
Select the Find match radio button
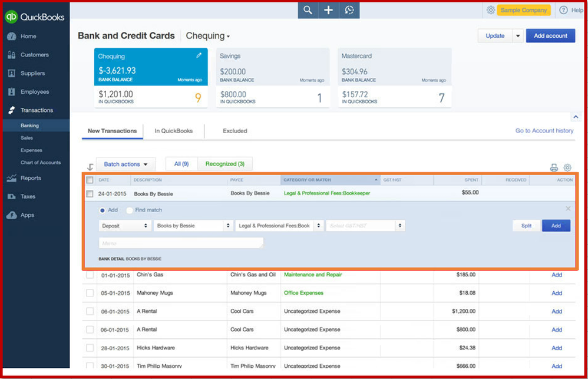(130, 210)
